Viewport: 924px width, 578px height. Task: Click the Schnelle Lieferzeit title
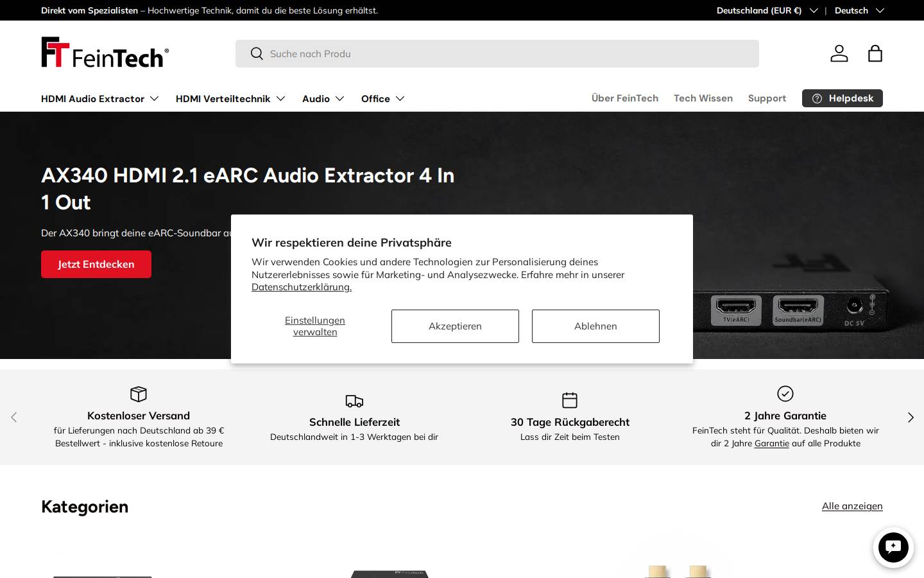[354, 422]
